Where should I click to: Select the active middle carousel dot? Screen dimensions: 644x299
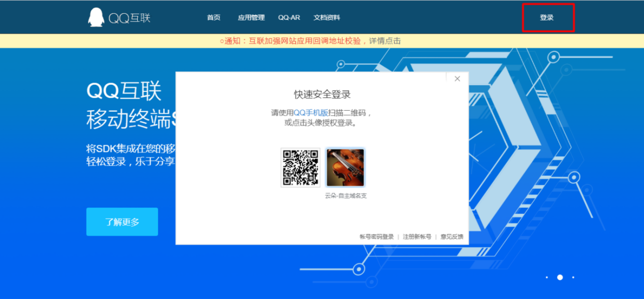coord(560,277)
